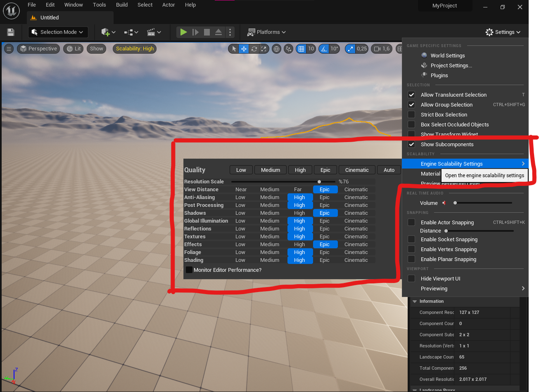The height and width of the screenshot is (392, 539).
Task: Collapse the Information section
Action: [415, 302]
